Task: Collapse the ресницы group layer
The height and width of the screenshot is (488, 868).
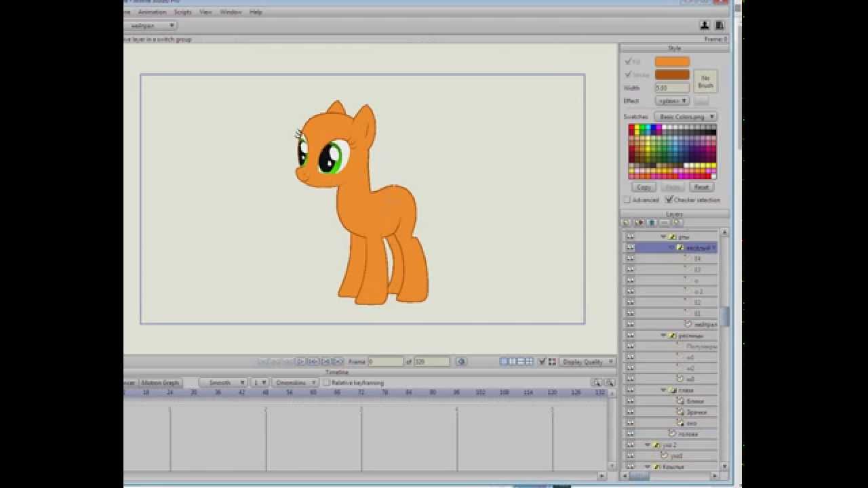Action: click(663, 335)
